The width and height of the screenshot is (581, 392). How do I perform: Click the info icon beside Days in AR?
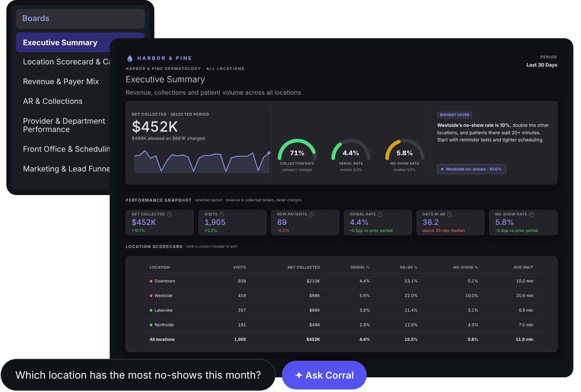pos(449,214)
